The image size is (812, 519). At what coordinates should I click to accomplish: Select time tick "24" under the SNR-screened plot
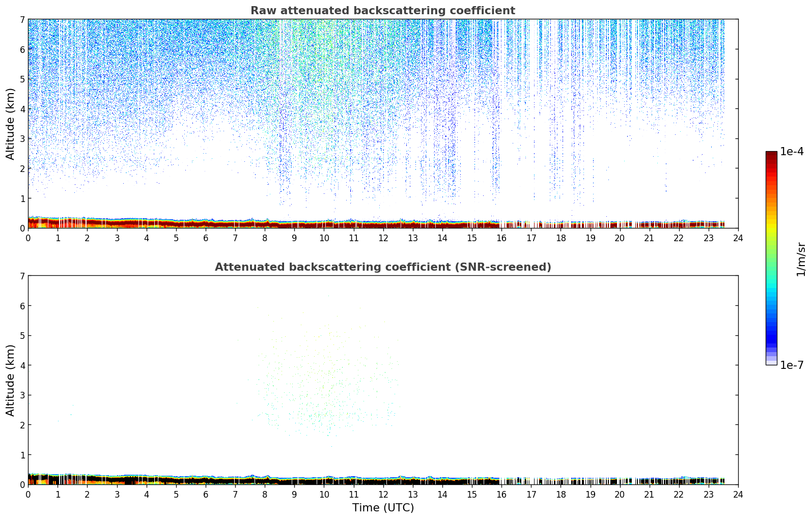(x=738, y=495)
